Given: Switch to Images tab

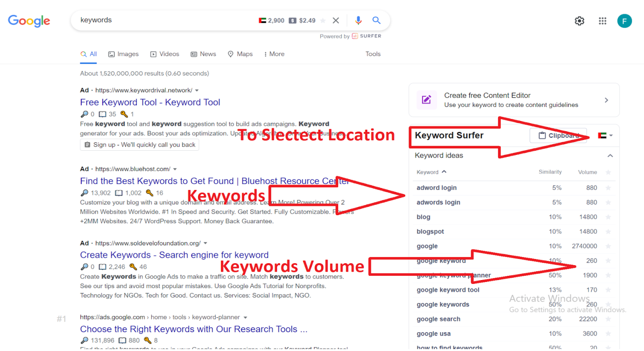Looking at the screenshot, I should 124,54.
